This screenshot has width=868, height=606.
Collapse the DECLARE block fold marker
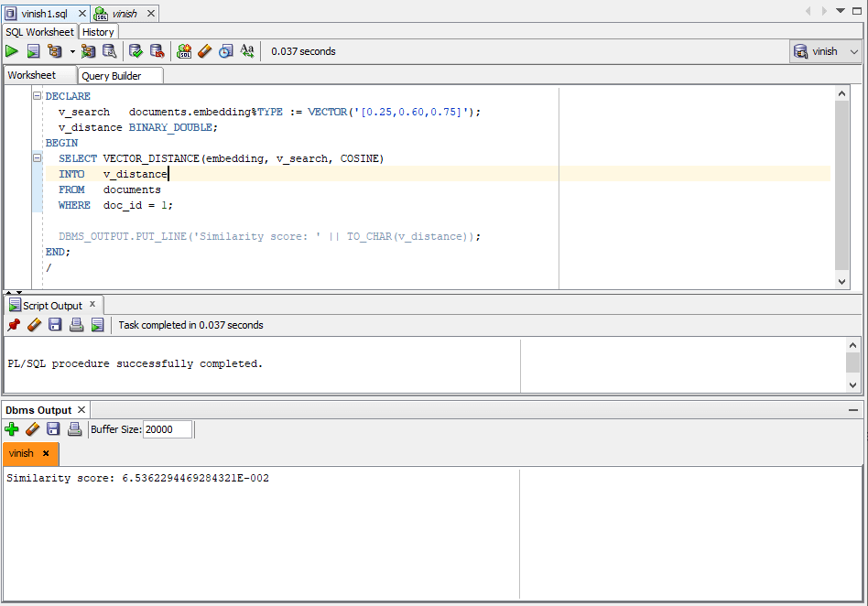[38, 96]
